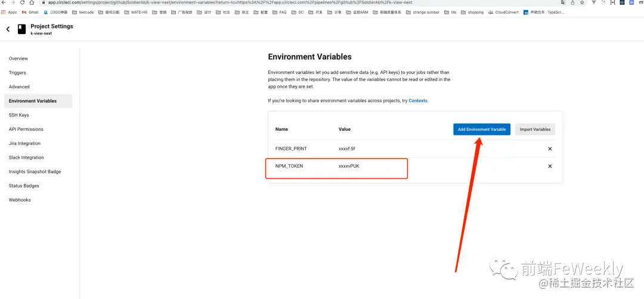Image resolution: width=644 pixels, height=299 pixels.
Task: Navigate back with browser back arrow
Action: pyautogui.click(x=4, y=2)
